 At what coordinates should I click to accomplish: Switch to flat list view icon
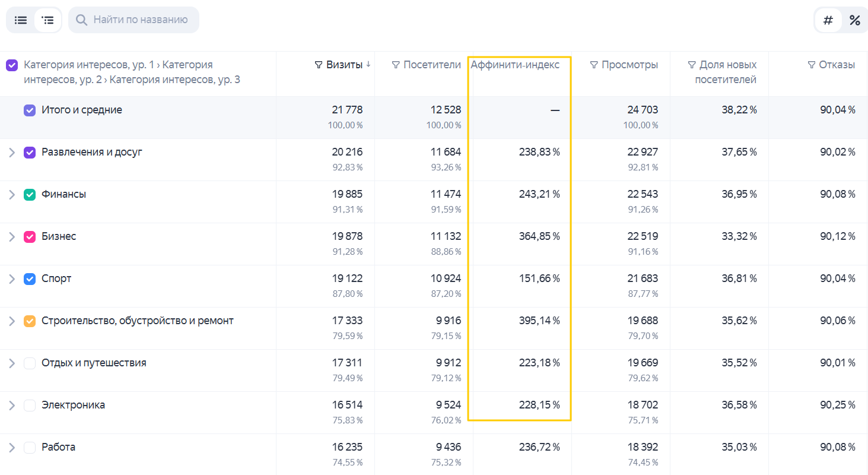[21, 20]
